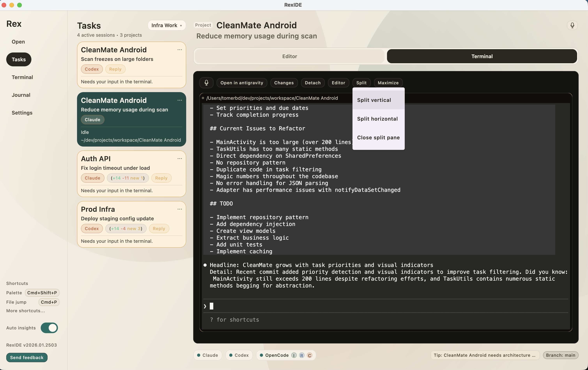The image size is (588, 370).
Task: Click the microphone icon in the top right
Action: (572, 25)
